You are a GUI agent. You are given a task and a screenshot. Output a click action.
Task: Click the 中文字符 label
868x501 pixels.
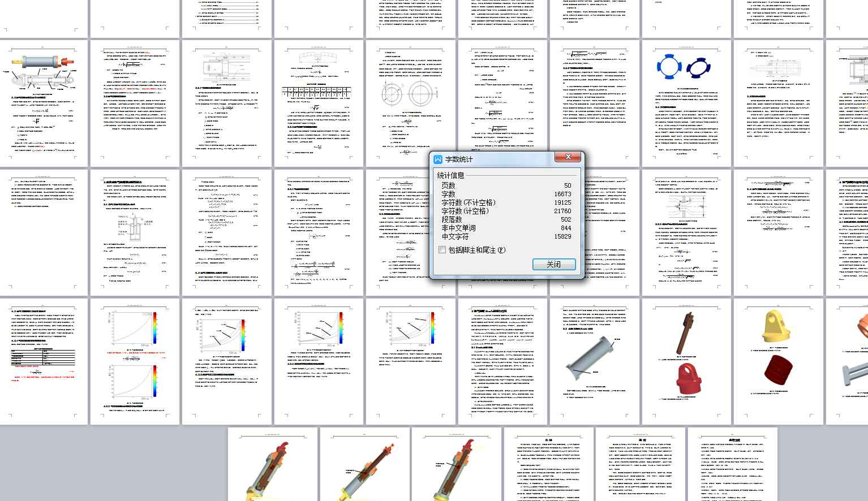(x=455, y=236)
